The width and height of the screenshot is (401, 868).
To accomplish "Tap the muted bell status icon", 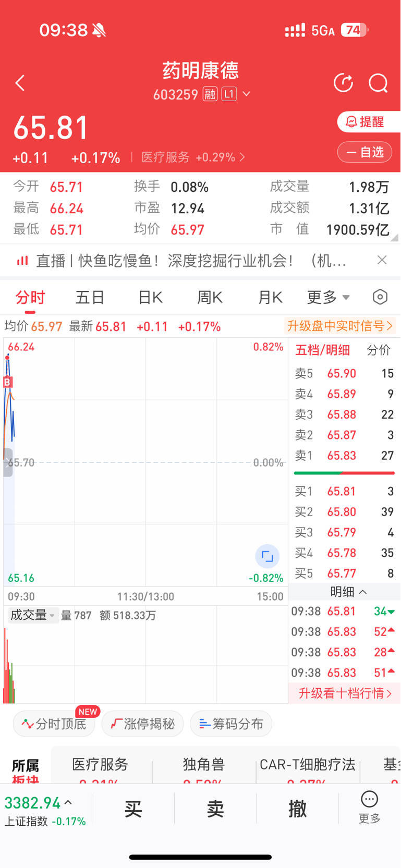I will pos(99,30).
